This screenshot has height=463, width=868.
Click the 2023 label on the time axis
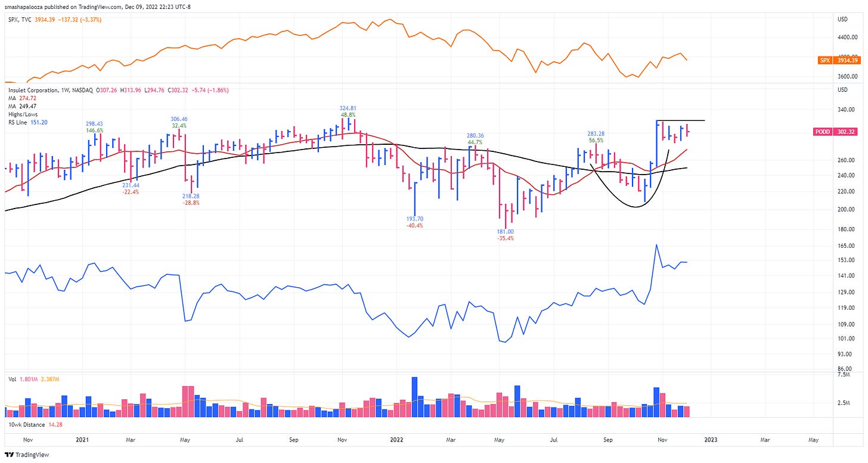tap(711, 439)
